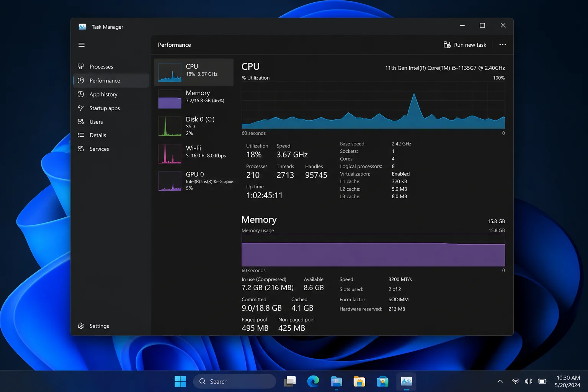Select the App history clock icon
Viewport: 588px width, 392px height.
pos(81,94)
